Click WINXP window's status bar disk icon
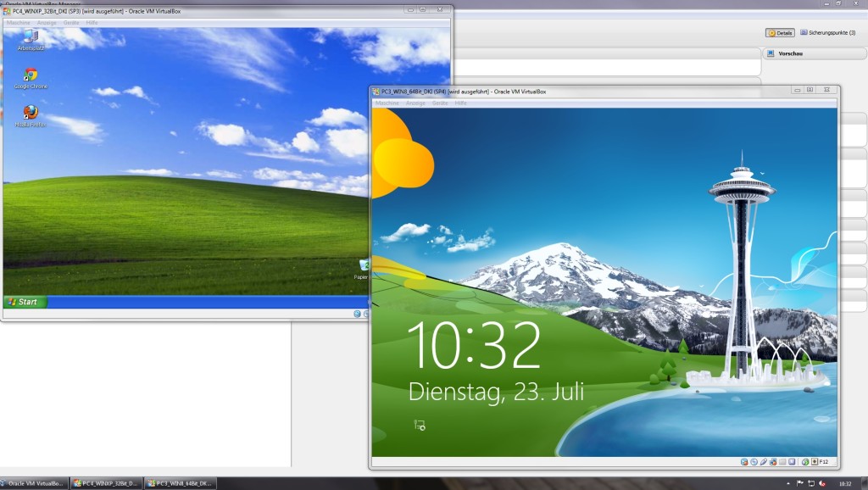This screenshot has width=868, height=490. (357, 314)
